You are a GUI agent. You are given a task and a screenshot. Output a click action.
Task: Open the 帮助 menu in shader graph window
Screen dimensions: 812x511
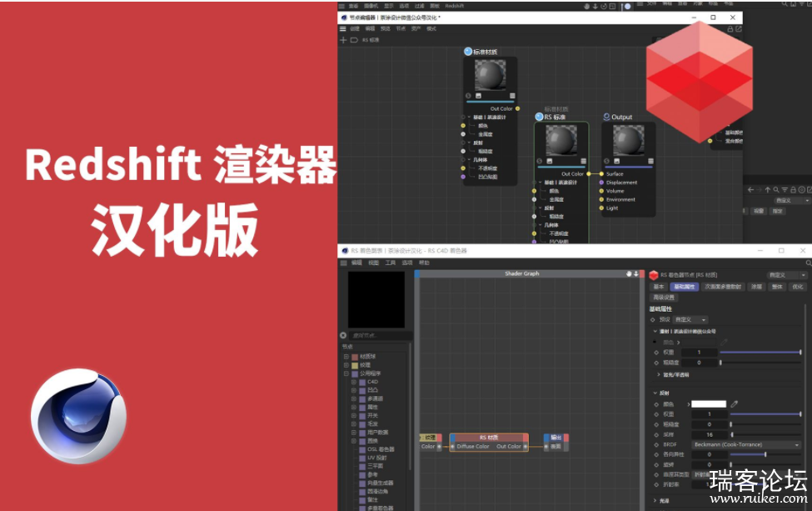[424, 263]
